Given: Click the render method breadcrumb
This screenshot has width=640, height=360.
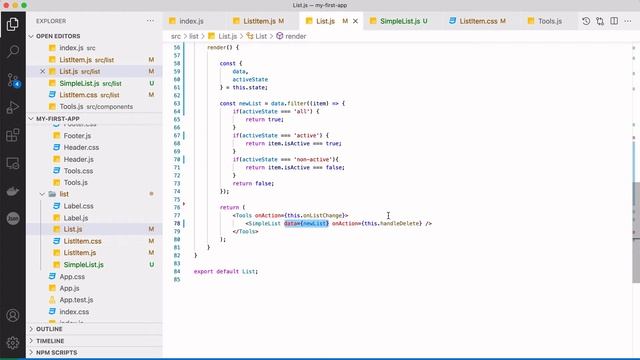Looking at the screenshot, I should coord(291,36).
